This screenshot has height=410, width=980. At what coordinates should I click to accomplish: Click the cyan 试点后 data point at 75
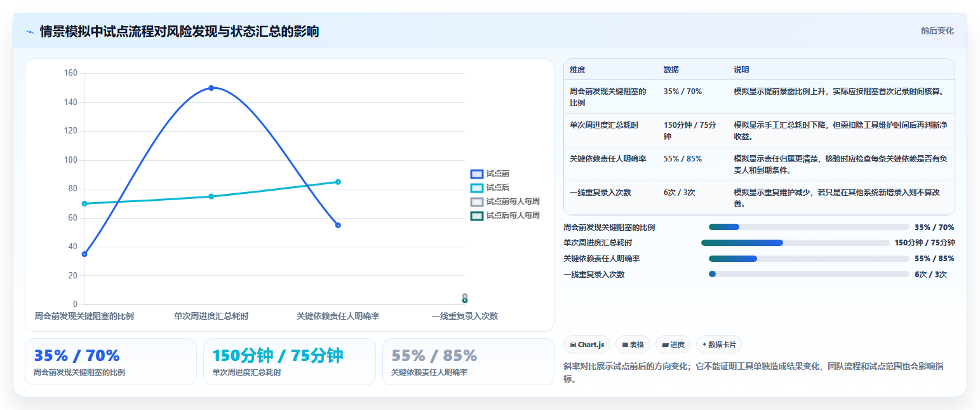point(211,196)
